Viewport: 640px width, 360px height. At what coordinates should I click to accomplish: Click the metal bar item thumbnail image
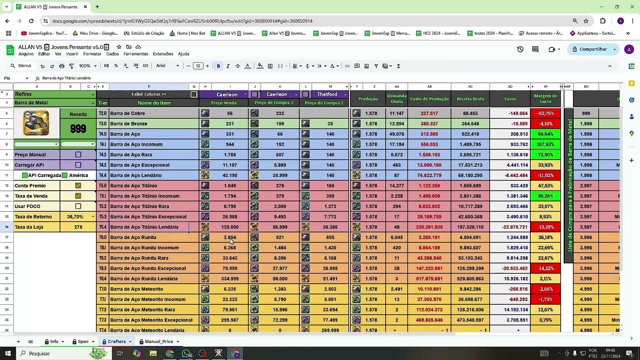pos(36,123)
